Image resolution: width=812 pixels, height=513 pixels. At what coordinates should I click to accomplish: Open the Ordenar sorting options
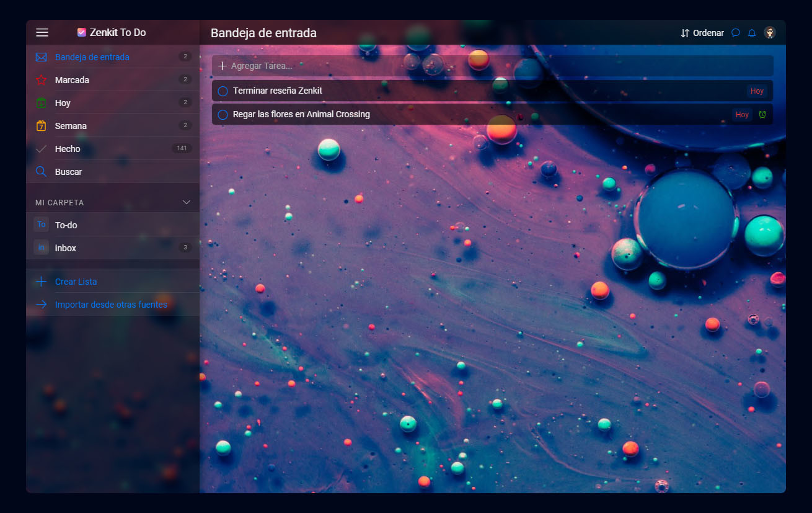(702, 33)
